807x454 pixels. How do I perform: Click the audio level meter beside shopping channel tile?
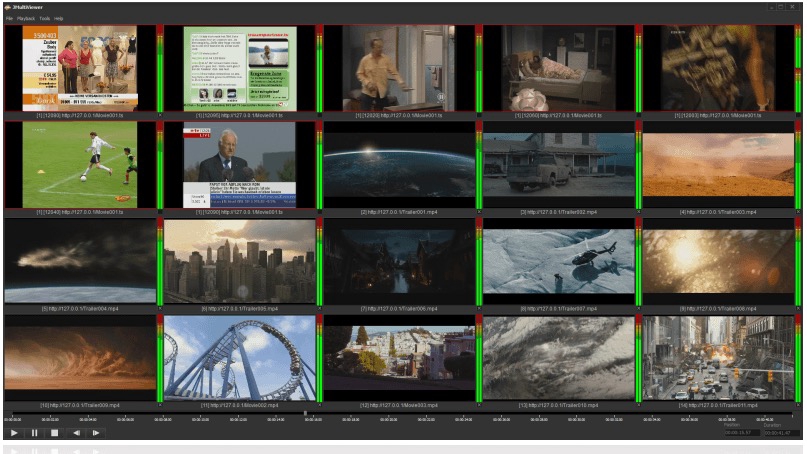pyautogui.click(x=160, y=70)
